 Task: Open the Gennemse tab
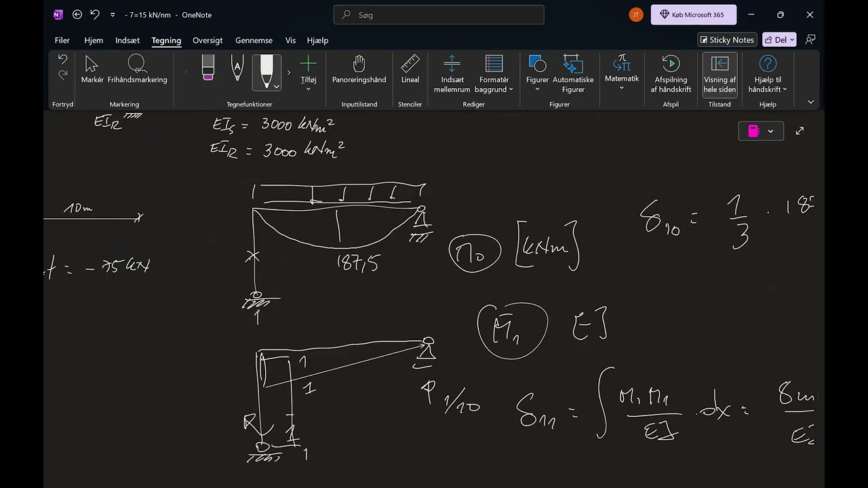tap(254, 41)
